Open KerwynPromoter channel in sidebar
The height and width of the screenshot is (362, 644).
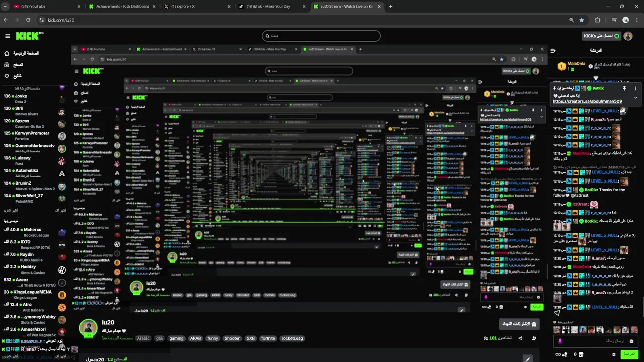pos(35,136)
